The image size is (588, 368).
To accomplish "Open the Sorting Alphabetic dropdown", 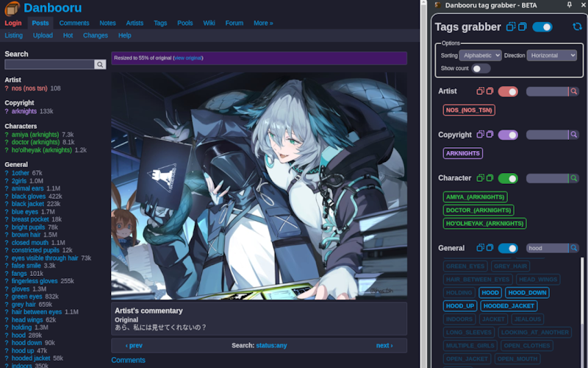I will click(481, 55).
